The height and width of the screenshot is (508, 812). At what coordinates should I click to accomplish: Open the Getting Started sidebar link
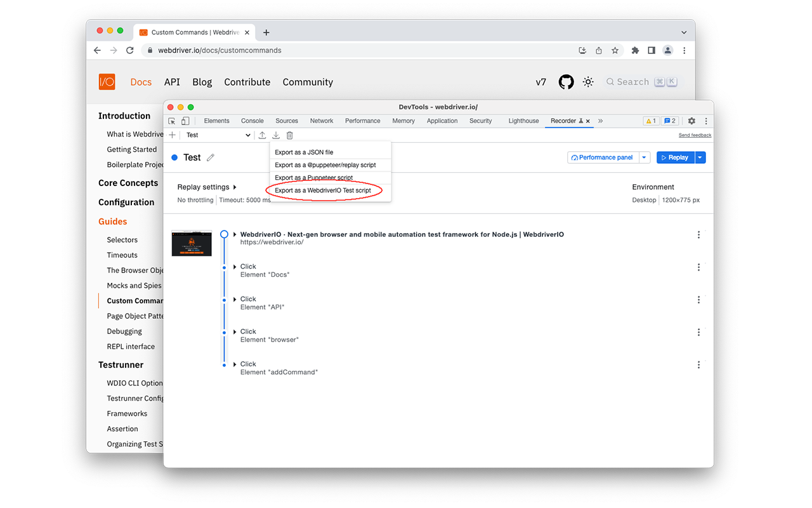(132, 150)
